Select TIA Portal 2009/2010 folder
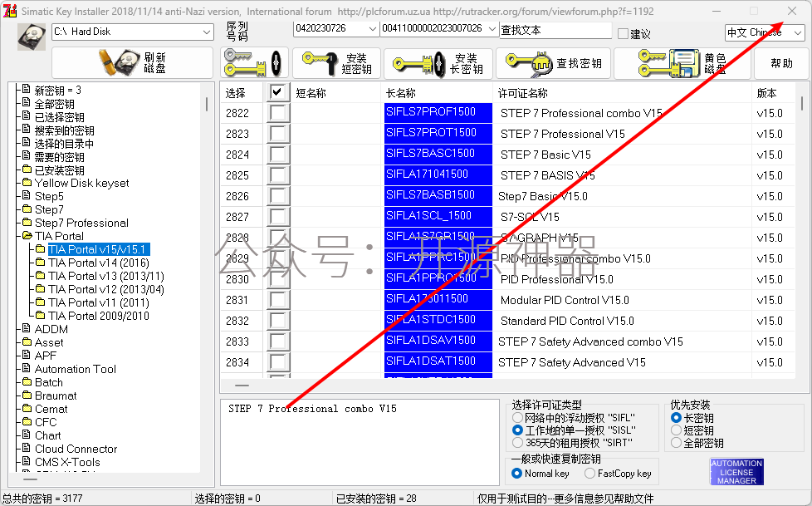This screenshot has width=812, height=506. [99, 317]
